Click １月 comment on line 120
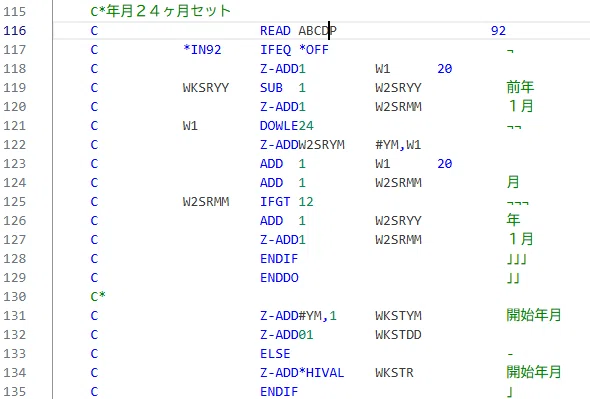 (521, 106)
